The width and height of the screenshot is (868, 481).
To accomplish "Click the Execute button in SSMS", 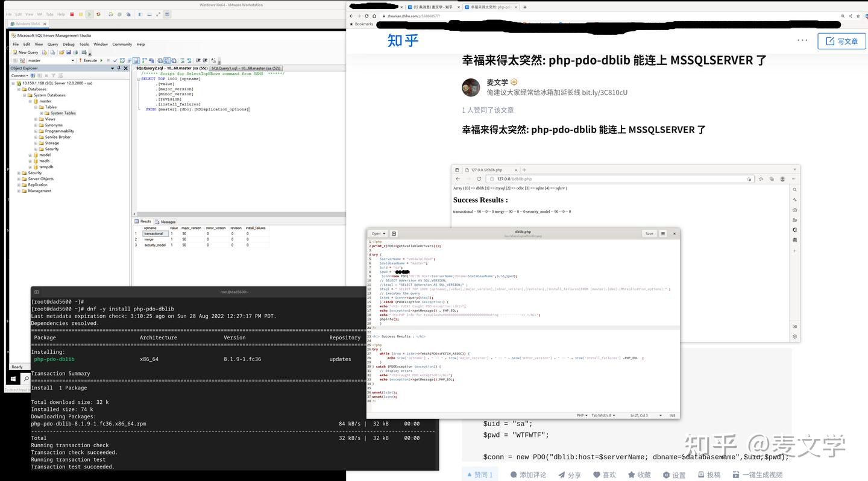I will click(88, 60).
